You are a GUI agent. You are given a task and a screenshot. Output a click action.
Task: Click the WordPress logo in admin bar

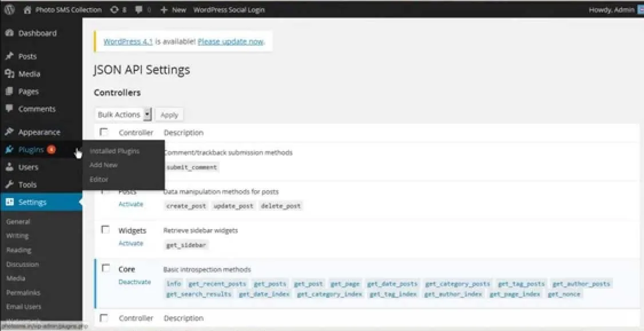(9, 10)
